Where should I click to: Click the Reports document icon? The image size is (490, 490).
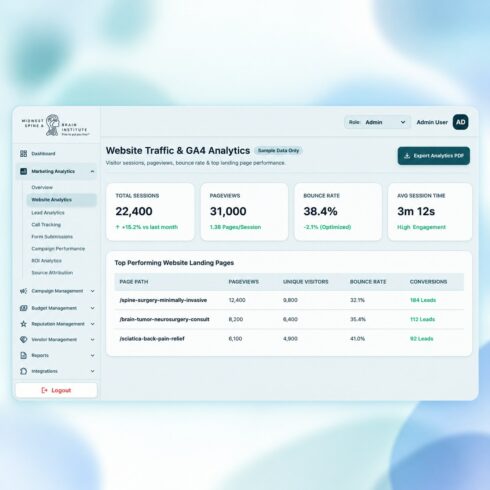point(23,355)
